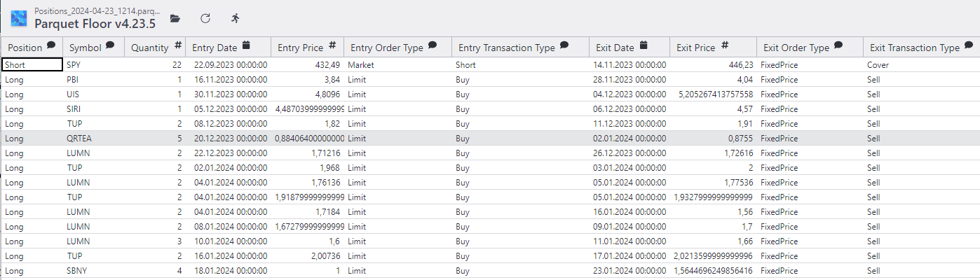Click the running person icon
980x280 pixels.
click(236, 18)
